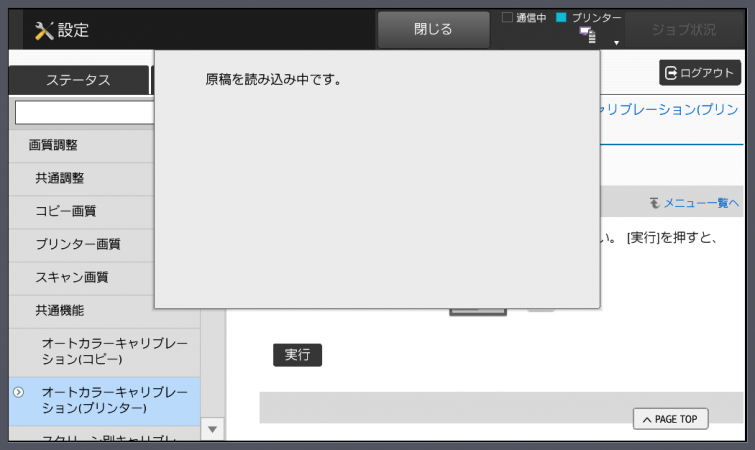Click the search input field above the menu
Image resolution: width=755 pixels, height=450 pixels.
tap(84, 112)
